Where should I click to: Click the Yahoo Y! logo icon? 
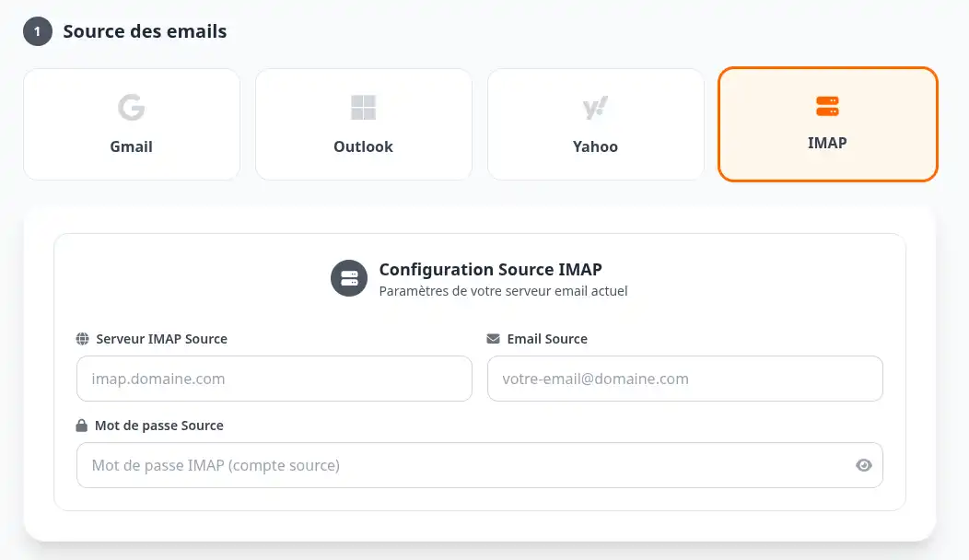click(595, 108)
